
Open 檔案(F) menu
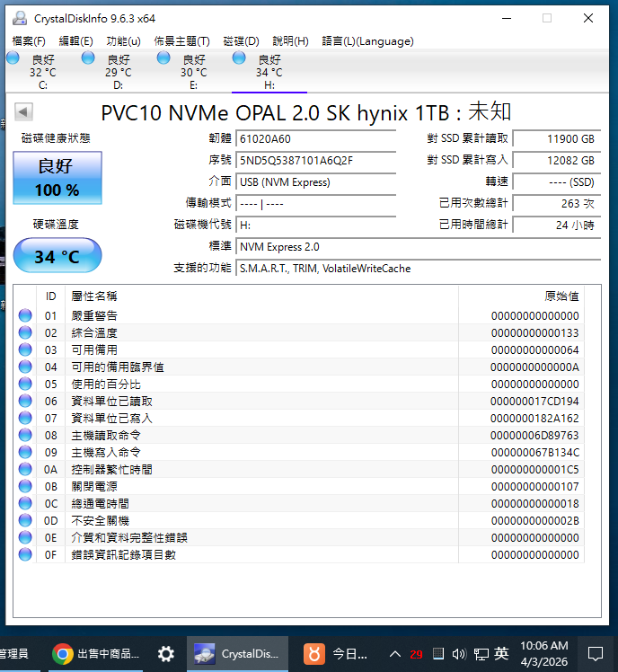[29, 41]
